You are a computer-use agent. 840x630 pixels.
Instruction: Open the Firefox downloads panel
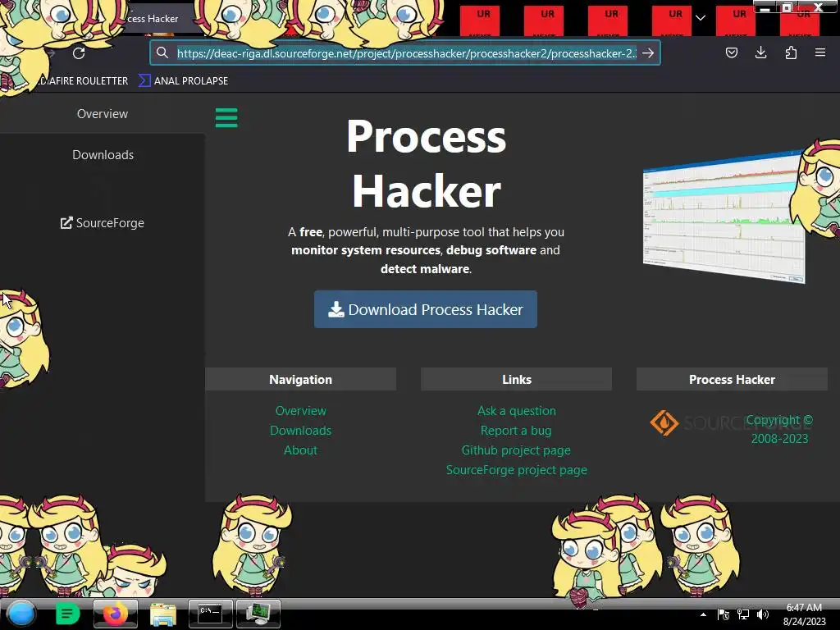(760, 52)
